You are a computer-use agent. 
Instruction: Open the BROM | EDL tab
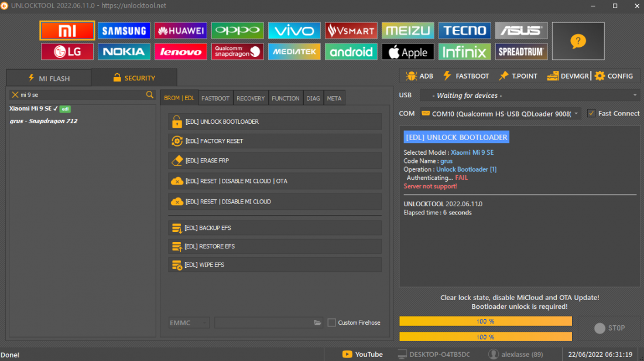[179, 98]
